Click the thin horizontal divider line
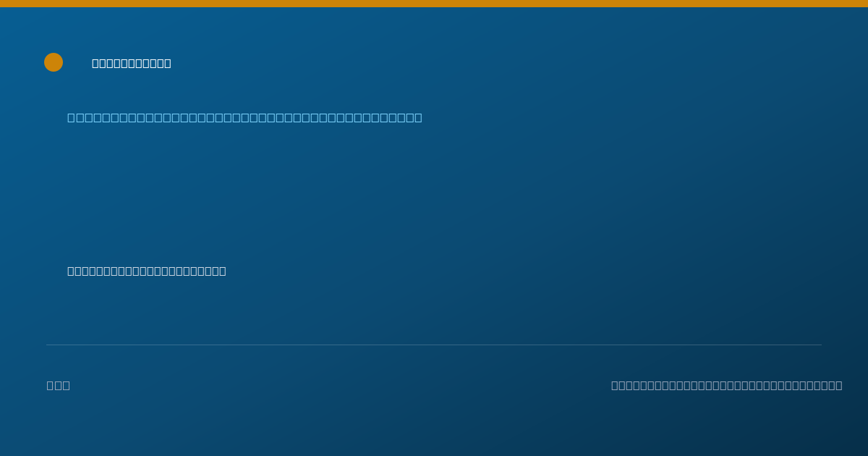 click(x=434, y=345)
